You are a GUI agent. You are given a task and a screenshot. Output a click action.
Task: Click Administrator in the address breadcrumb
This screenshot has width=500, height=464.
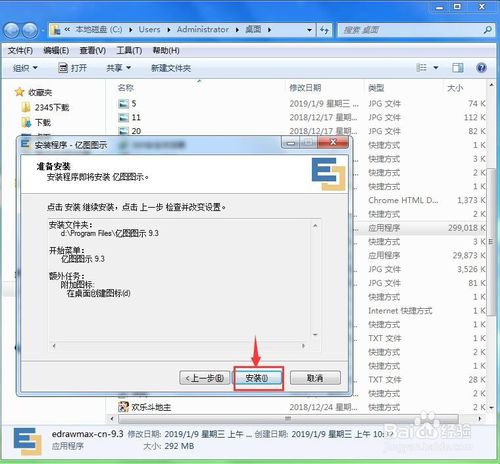pos(203,30)
